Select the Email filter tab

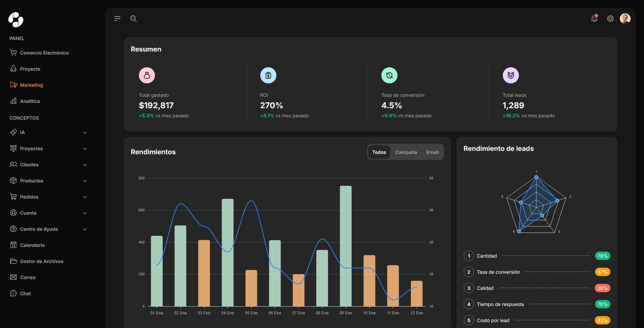432,152
